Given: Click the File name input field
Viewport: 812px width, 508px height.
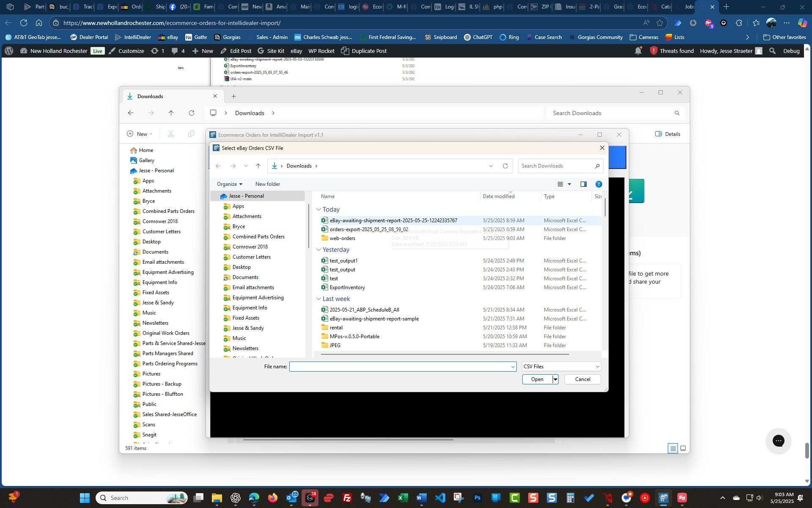Looking at the screenshot, I should coord(400,367).
